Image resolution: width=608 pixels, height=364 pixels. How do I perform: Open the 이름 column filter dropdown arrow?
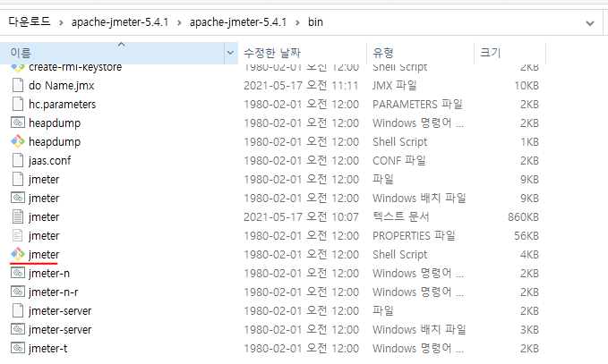point(230,53)
